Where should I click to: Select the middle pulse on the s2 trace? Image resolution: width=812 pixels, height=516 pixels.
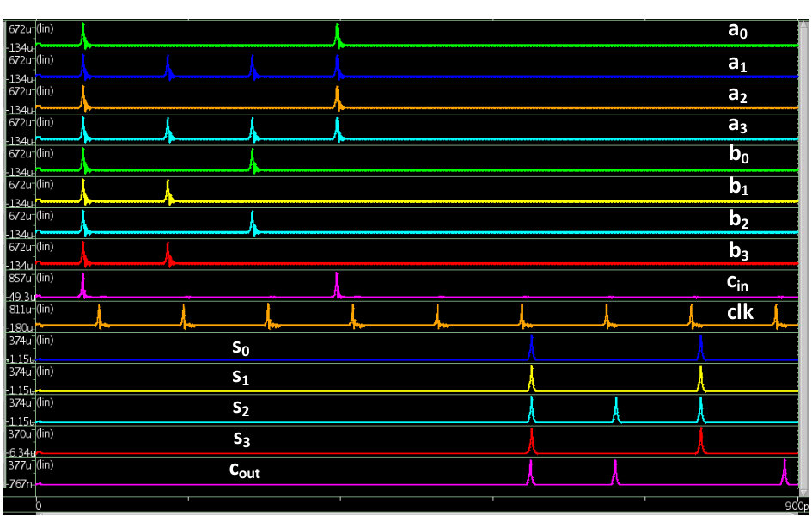[616, 410]
